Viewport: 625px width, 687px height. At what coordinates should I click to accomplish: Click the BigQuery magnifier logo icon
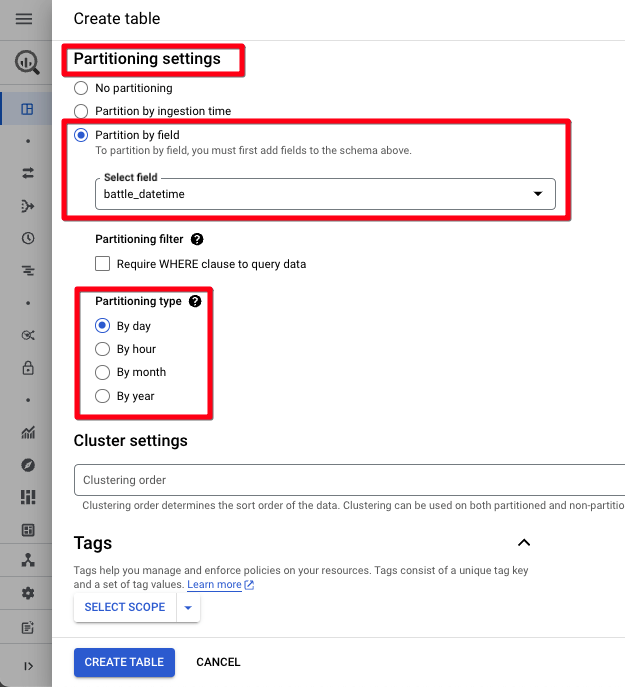(27, 62)
